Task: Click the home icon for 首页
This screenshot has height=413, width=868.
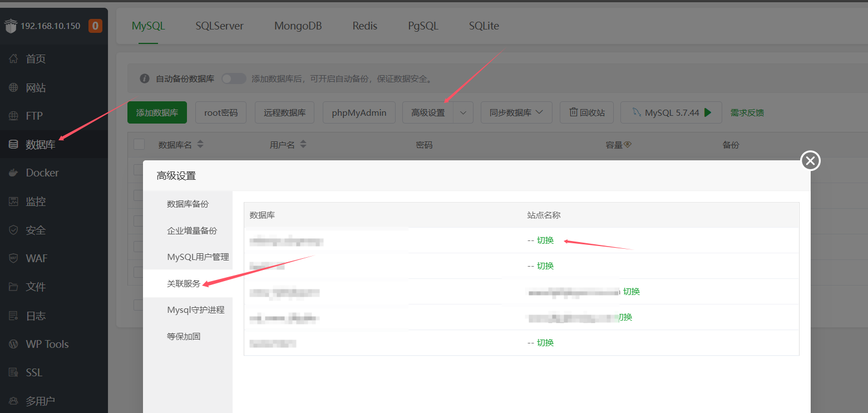Action: click(13, 58)
